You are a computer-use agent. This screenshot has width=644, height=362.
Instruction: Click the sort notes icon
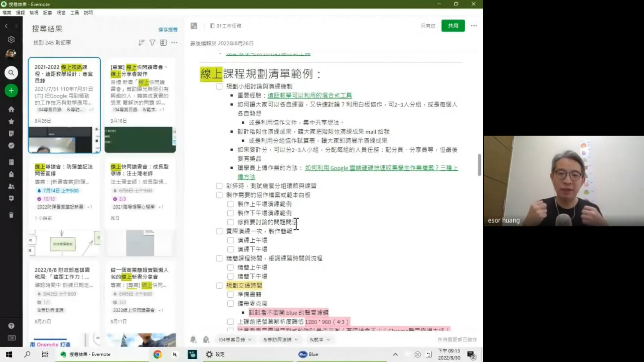point(142,43)
